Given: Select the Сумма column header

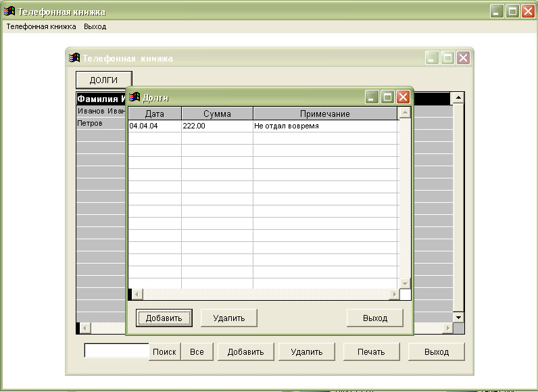Looking at the screenshot, I should 217,114.
